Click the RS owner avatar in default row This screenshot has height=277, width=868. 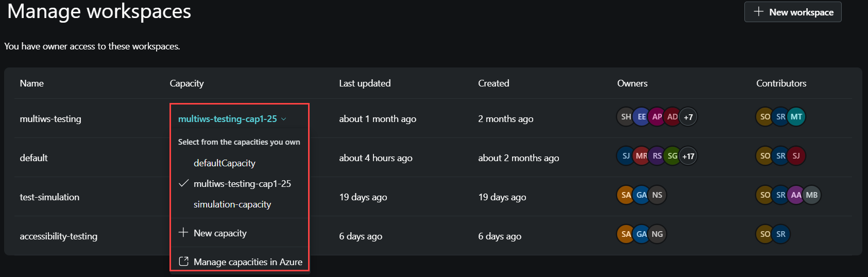657,156
